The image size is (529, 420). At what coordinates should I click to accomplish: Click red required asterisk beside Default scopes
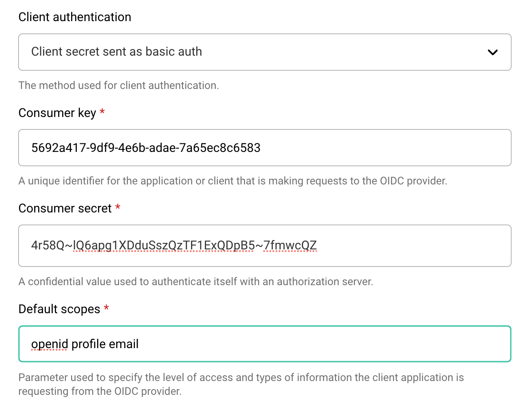(106, 308)
